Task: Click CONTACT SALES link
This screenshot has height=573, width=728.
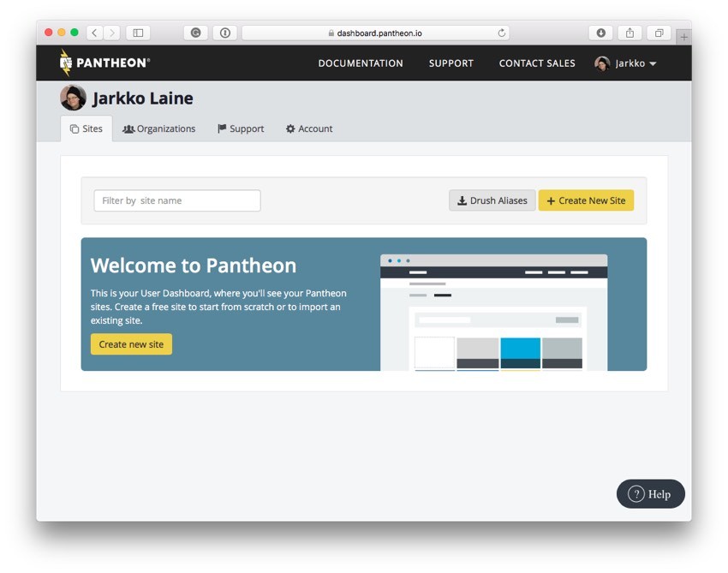Action: (537, 63)
